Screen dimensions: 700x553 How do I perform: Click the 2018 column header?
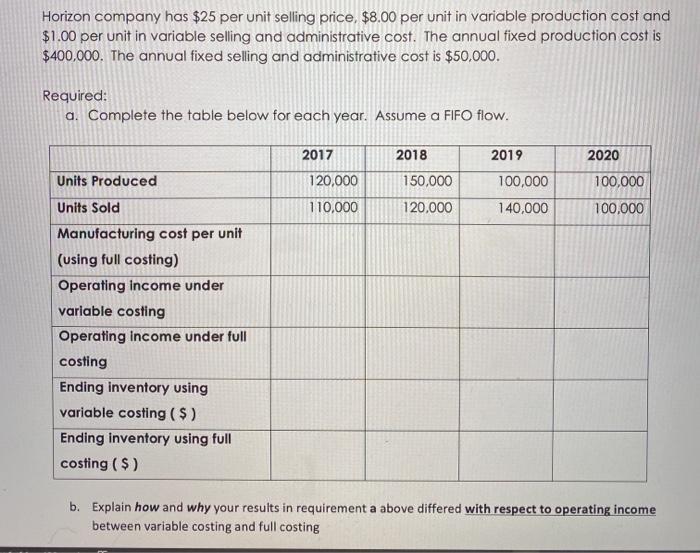(x=412, y=155)
